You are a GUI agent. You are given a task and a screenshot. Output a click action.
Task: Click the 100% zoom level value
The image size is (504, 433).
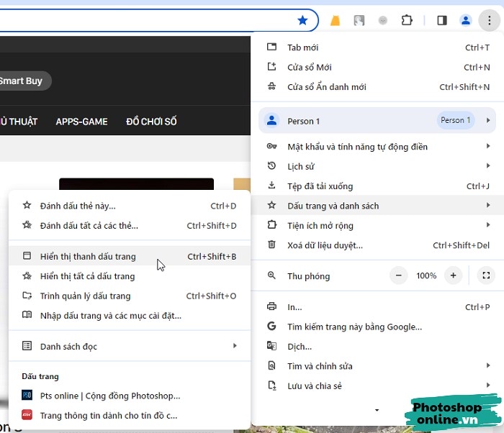click(x=426, y=275)
